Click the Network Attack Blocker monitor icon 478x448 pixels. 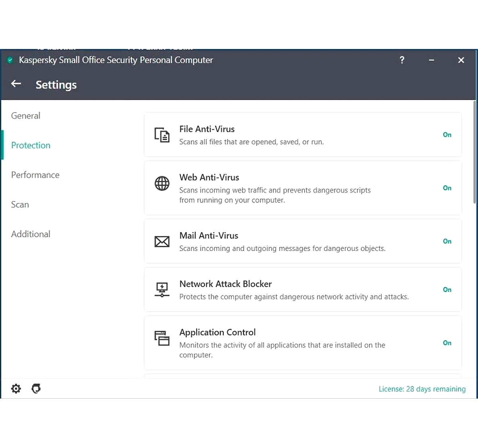tap(162, 290)
